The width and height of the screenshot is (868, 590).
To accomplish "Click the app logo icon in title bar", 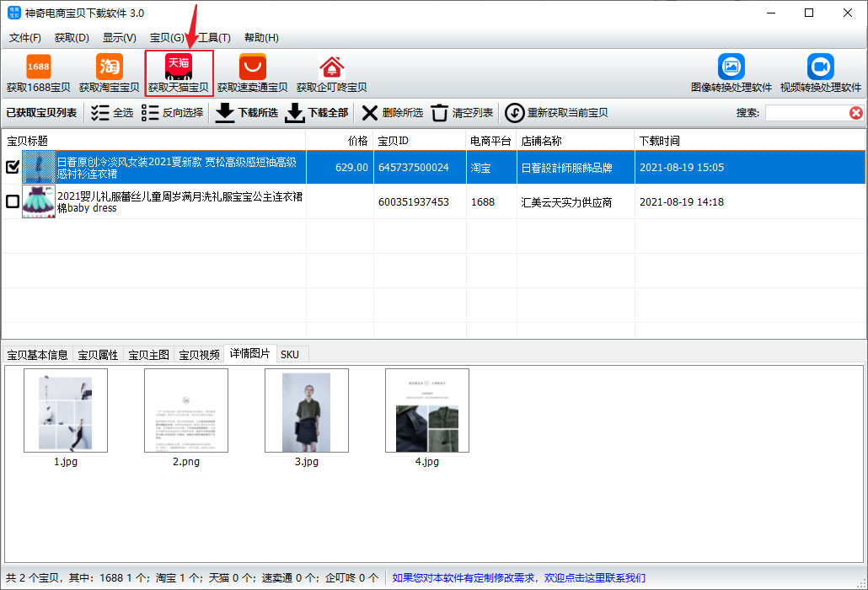I will (13, 12).
